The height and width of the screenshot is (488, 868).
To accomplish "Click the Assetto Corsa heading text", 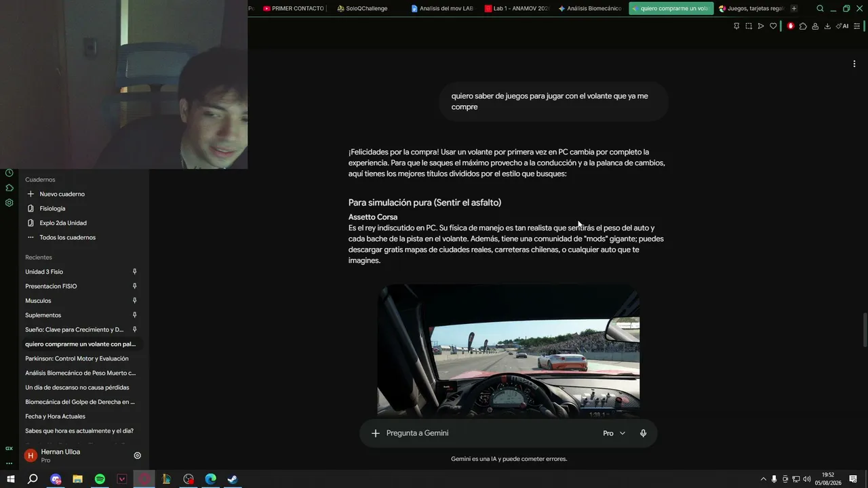I will point(373,217).
